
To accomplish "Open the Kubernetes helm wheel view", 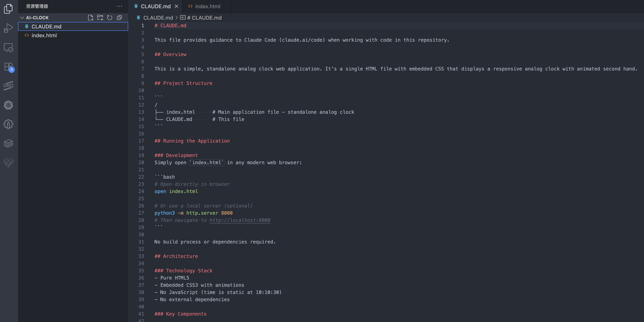I will pos(8,105).
